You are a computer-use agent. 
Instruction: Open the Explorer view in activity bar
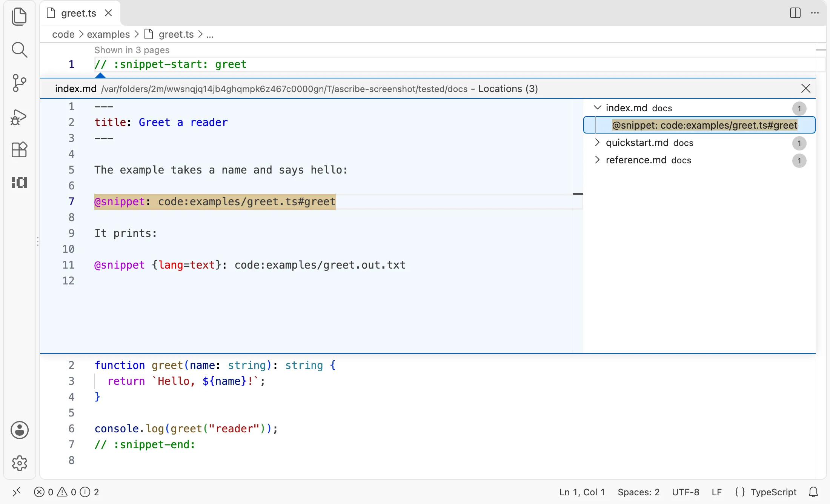pos(19,17)
